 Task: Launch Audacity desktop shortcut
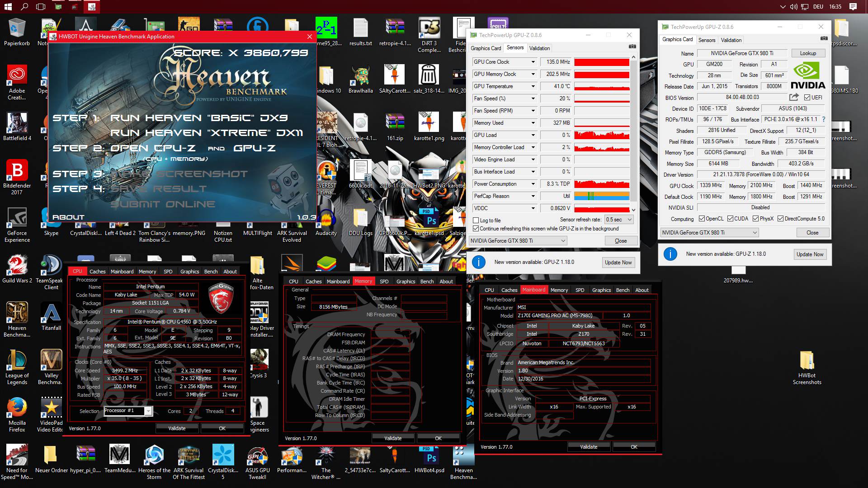point(326,221)
